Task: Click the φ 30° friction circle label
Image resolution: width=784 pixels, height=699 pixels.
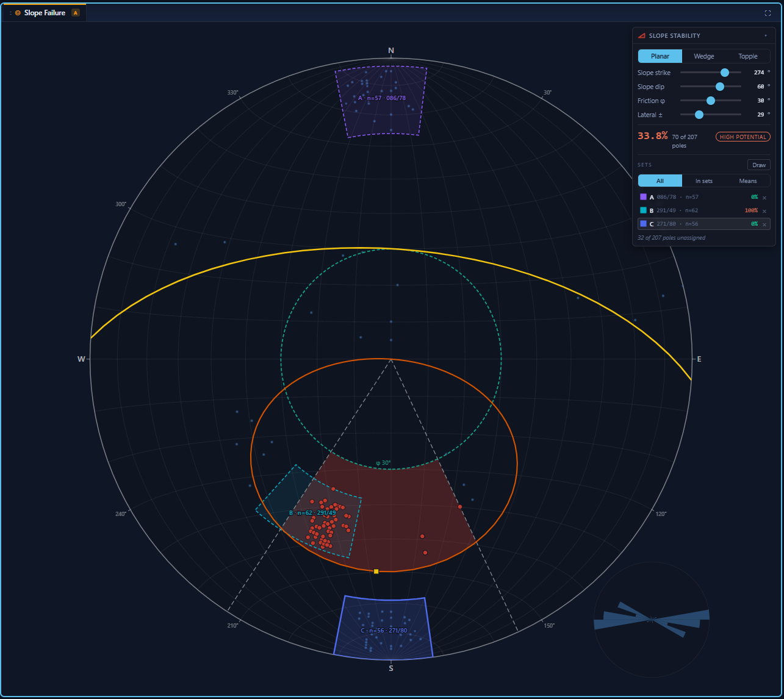Action: coord(383,463)
